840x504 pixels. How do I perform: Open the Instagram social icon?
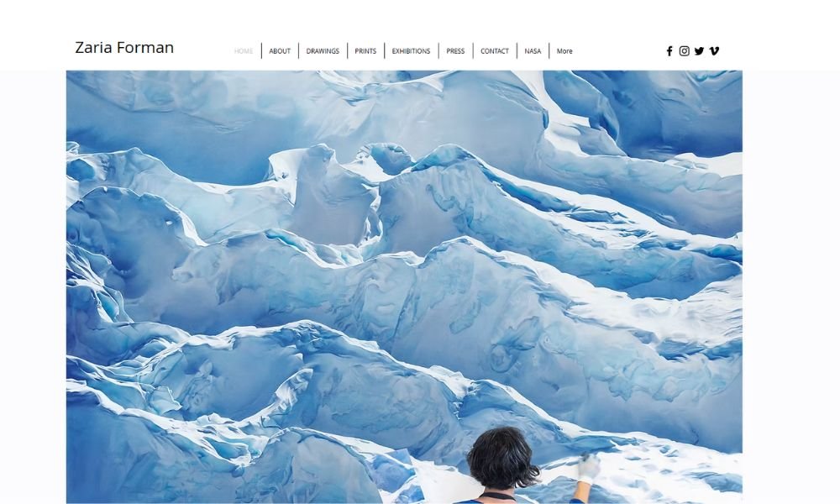684,51
